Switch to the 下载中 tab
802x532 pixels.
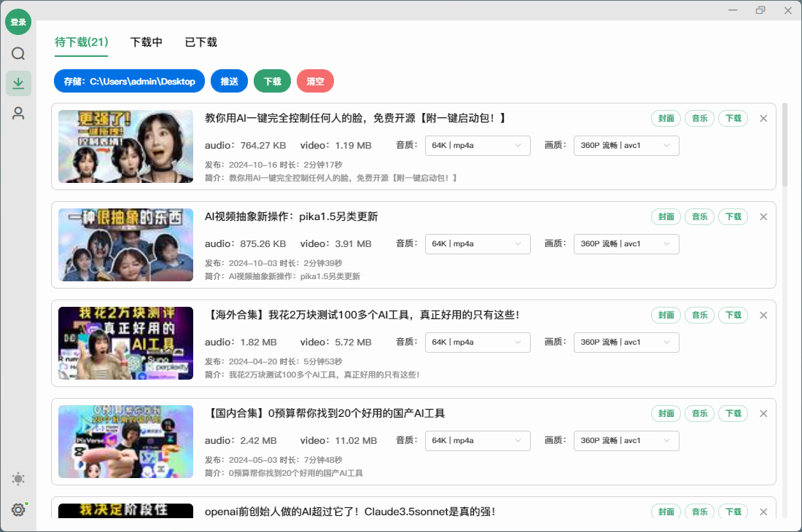click(x=147, y=42)
